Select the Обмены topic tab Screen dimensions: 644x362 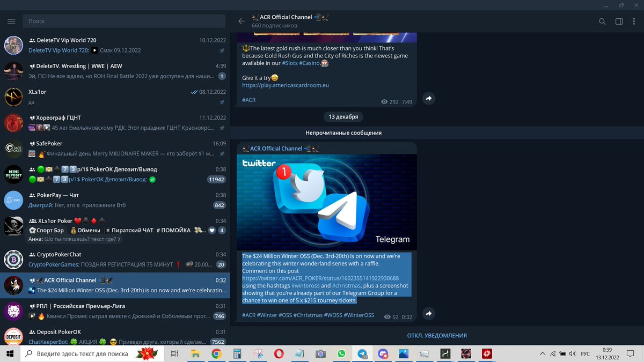[85, 230]
